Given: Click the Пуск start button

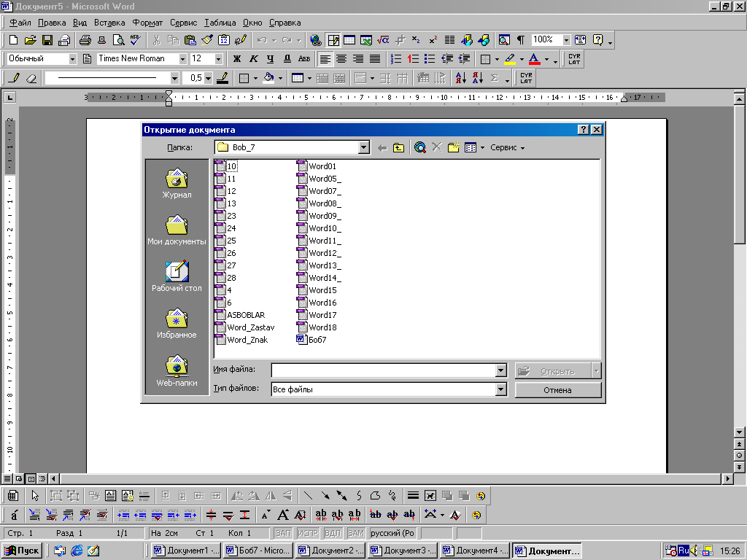Looking at the screenshot, I should 23,551.
